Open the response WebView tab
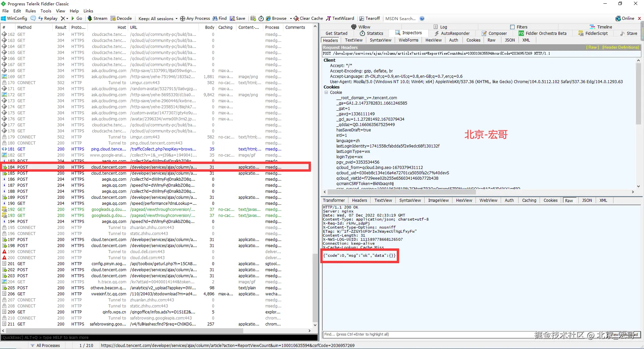644x349 pixels. pos(488,200)
